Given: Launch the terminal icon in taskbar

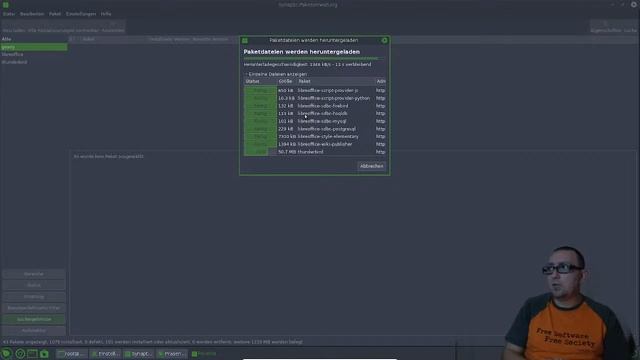Looking at the screenshot, I should pos(32,354).
